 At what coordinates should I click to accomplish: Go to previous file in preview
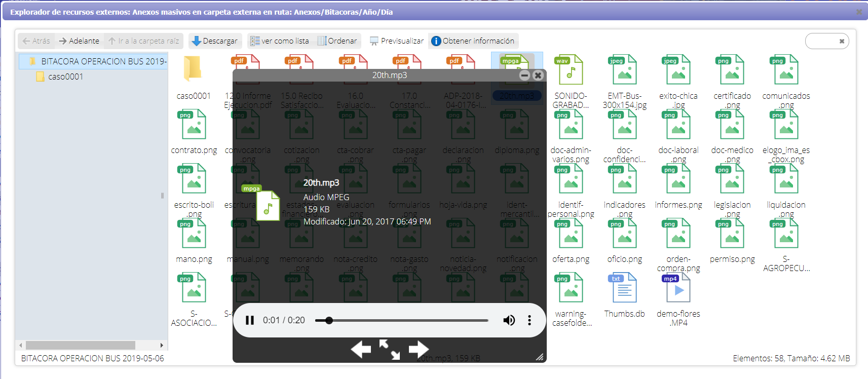click(361, 349)
